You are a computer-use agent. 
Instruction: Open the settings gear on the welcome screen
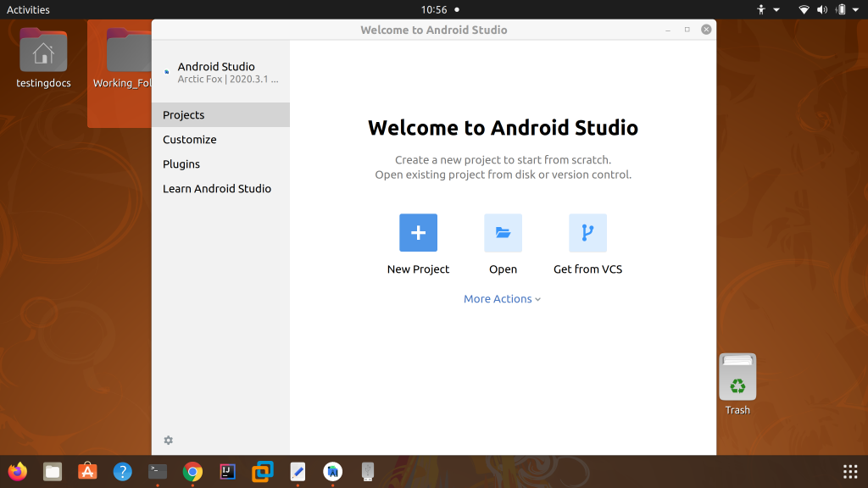168,440
